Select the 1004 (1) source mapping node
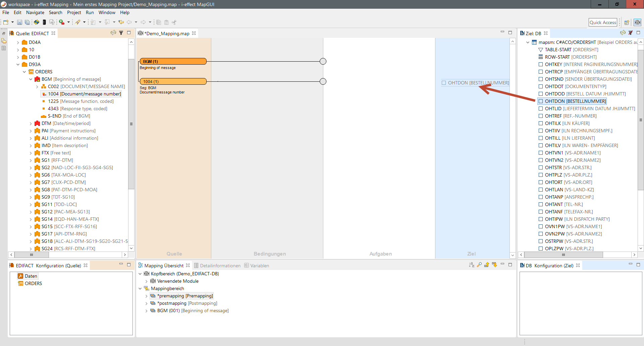 [173, 81]
